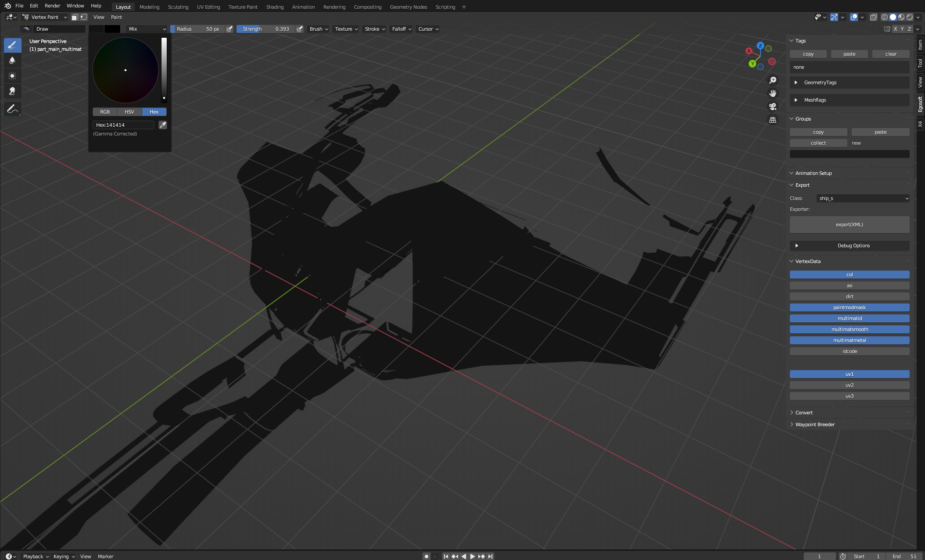
Task: Open the Render menu
Action: point(52,6)
